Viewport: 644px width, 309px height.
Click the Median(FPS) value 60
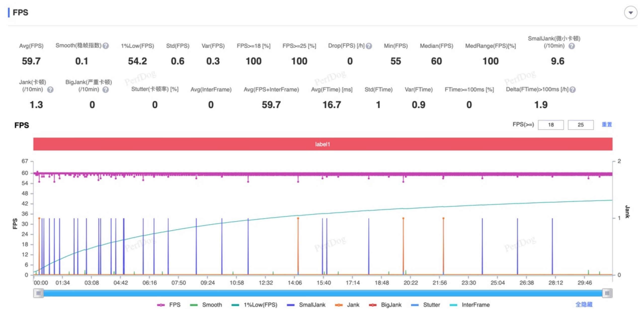pos(436,61)
